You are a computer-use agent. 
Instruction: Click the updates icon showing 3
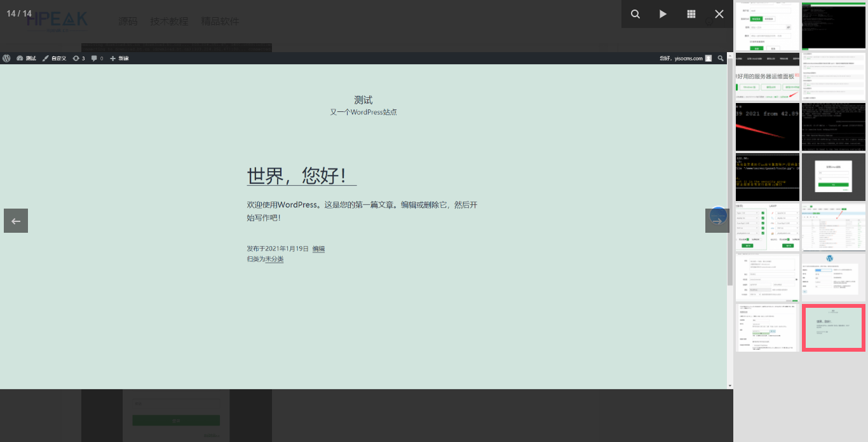point(78,58)
